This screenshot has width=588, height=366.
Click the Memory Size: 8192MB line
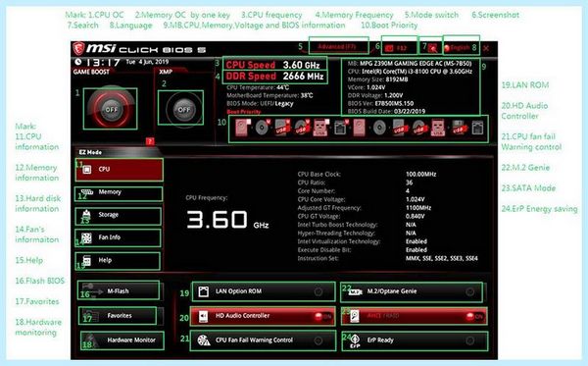pos(377,79)
